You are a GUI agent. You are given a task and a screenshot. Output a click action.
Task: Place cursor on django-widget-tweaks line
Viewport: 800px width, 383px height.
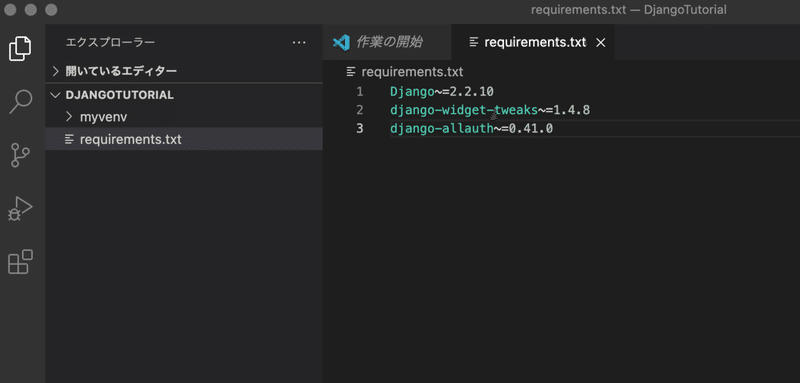pyautogui.click(x=490, y=110)
